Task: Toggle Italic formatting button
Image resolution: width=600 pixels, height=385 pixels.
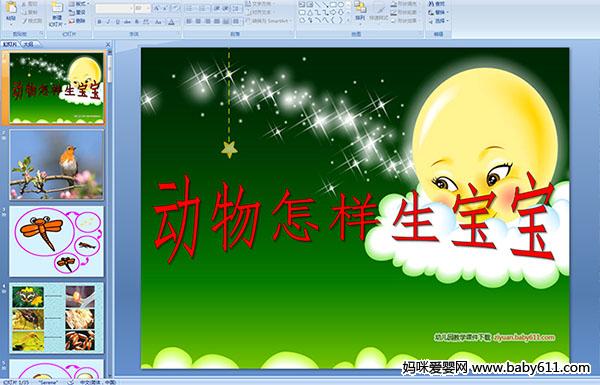Action: [x=108, y=22]
